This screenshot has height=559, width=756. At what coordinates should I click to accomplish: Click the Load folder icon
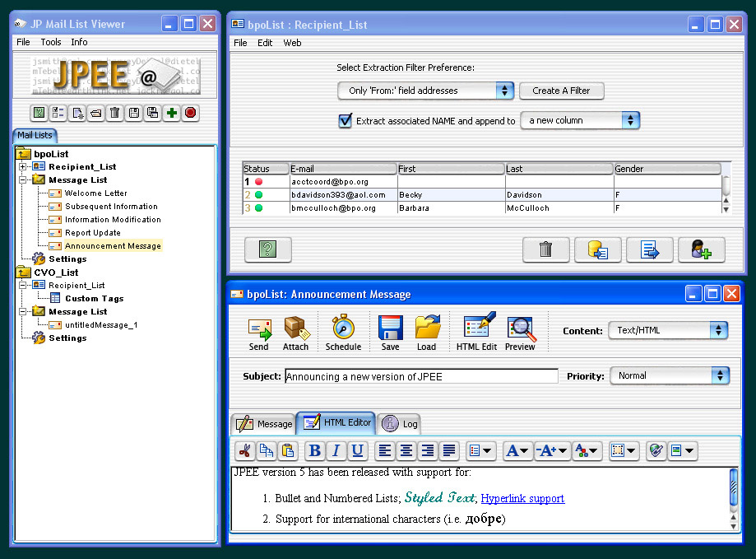point(427,333)
